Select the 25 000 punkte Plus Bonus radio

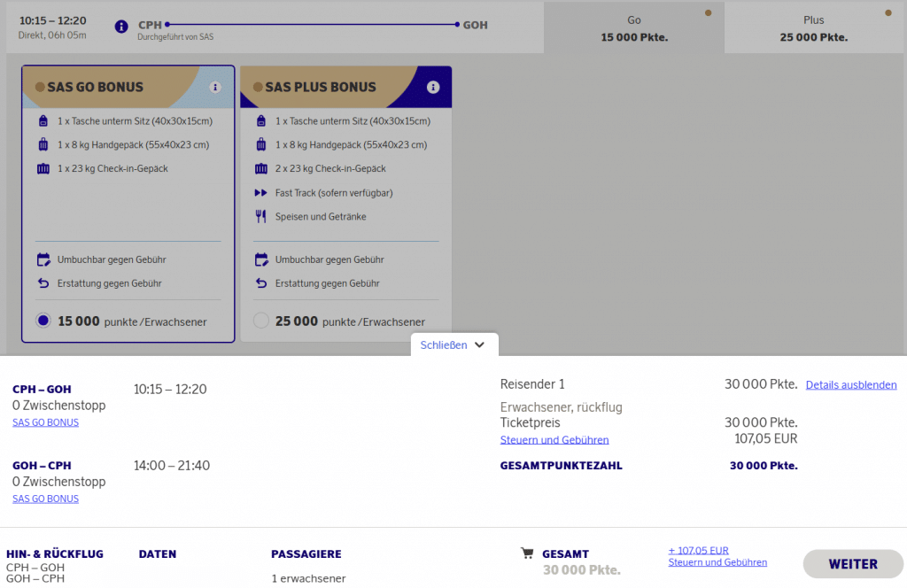pos(260,321)
